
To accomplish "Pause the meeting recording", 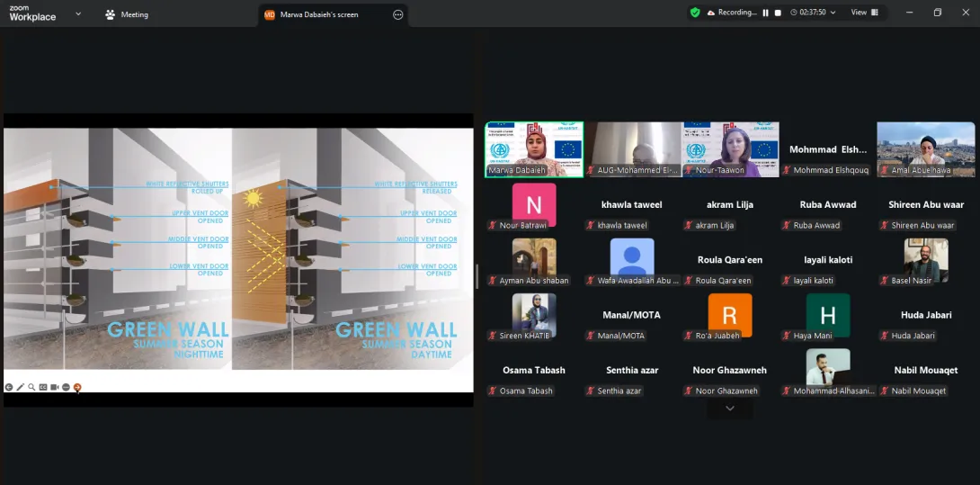I will (x=766, y=13).
